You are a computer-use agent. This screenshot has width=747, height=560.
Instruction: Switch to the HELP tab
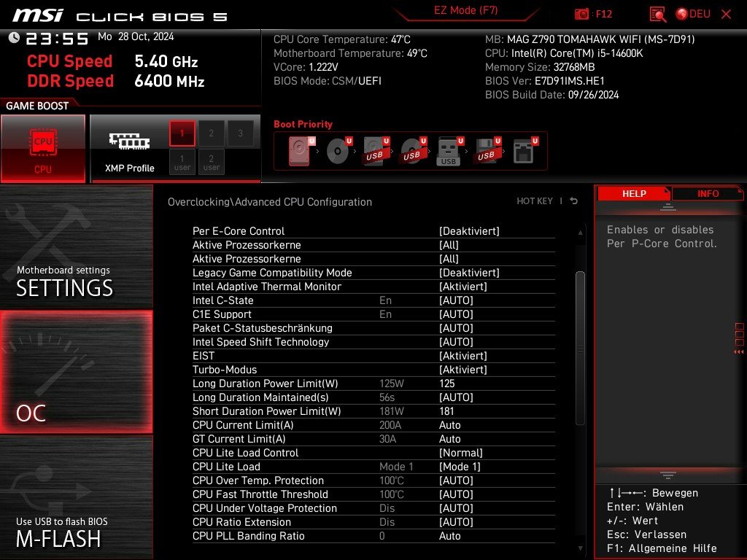[x=634, y=194]
